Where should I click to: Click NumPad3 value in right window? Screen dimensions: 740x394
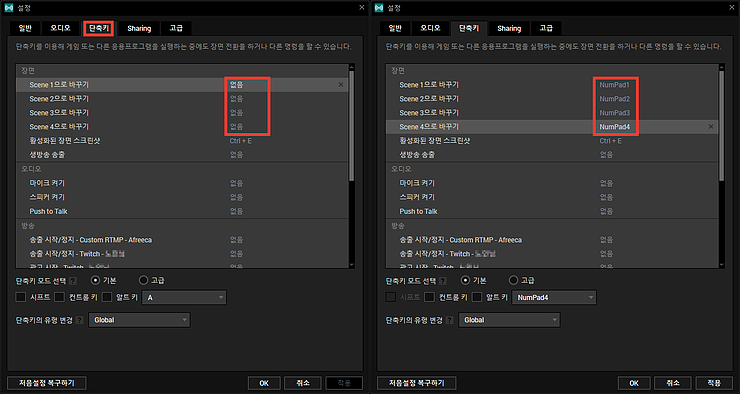614,113
